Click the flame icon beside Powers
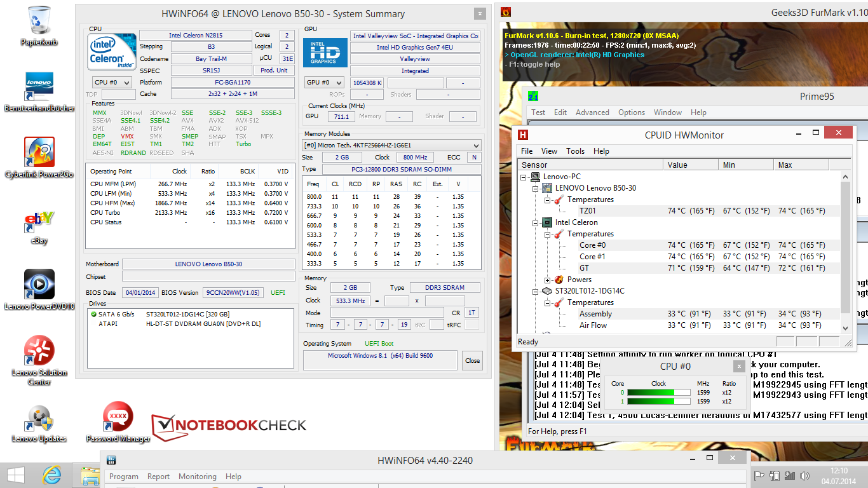The height and width of the screenshot is (488, 868). tap(559, 280)
